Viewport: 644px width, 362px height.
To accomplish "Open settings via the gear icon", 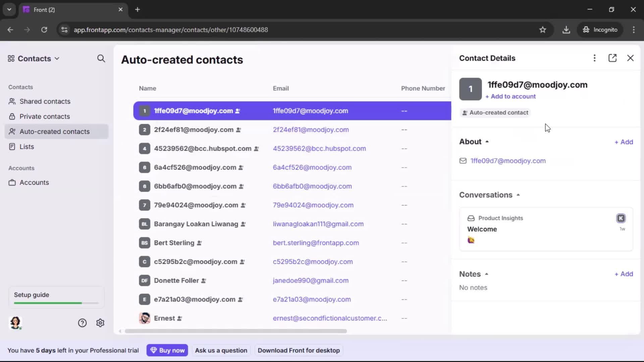I will coord(100,323).
